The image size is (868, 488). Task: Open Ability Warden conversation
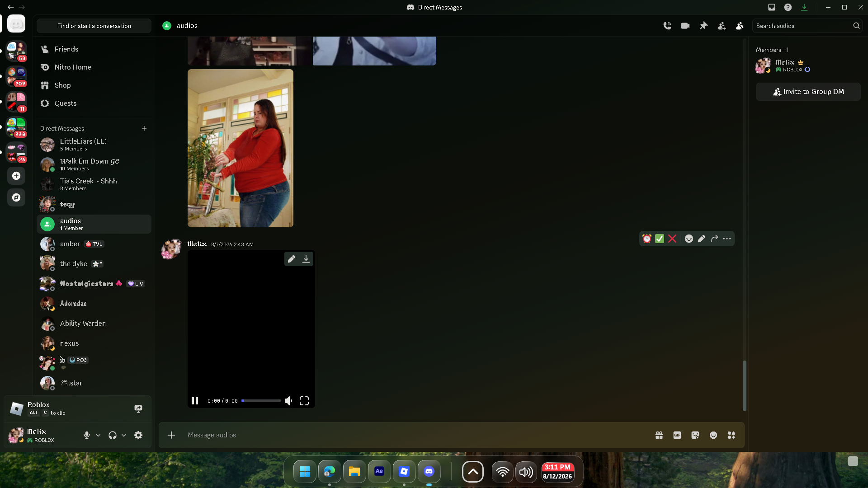pyautogui.click(x=94, y=324)
